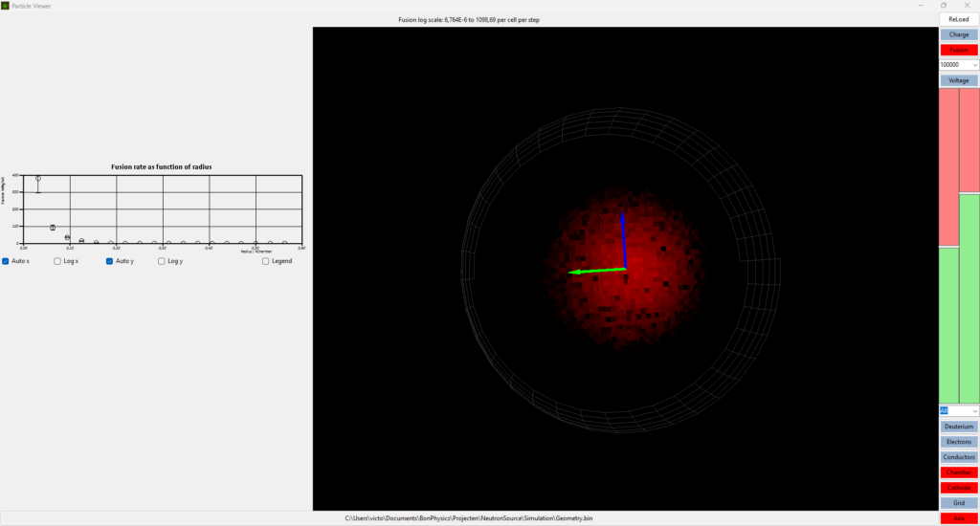Image resolution: width=980 pixels, height=526 pixels.
Task: Enable the Log y checkbox
Action: coord(162,261)
